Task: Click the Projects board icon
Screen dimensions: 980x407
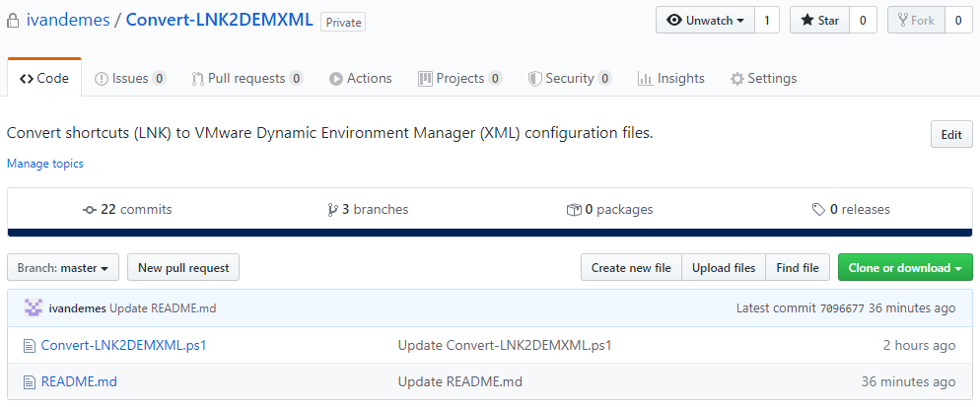Action: click(x=425, y=79)
